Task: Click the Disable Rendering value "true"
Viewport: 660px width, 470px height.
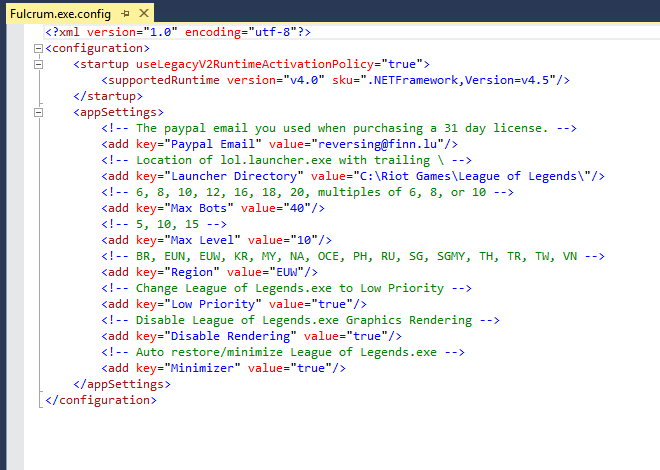Action: coord(367,336)
